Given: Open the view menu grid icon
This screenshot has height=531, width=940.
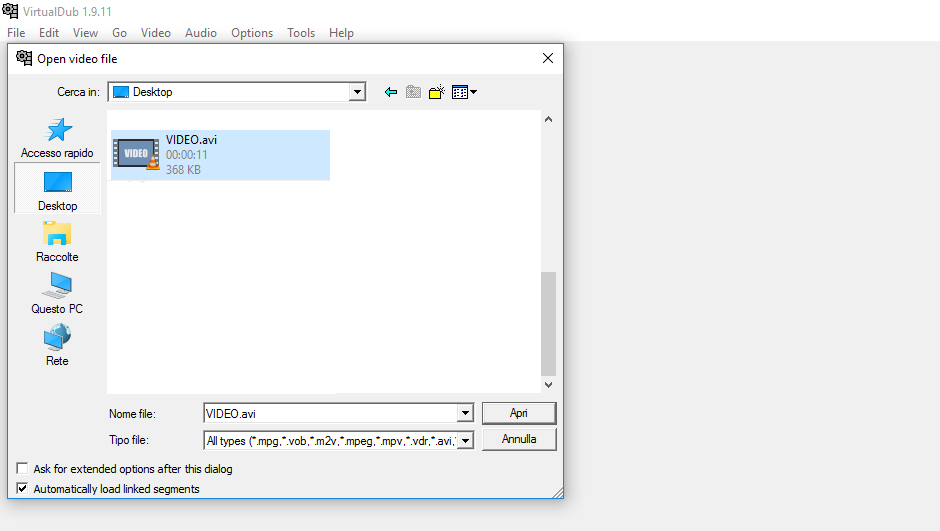Looking at the screenshot, I should [464, 92].
